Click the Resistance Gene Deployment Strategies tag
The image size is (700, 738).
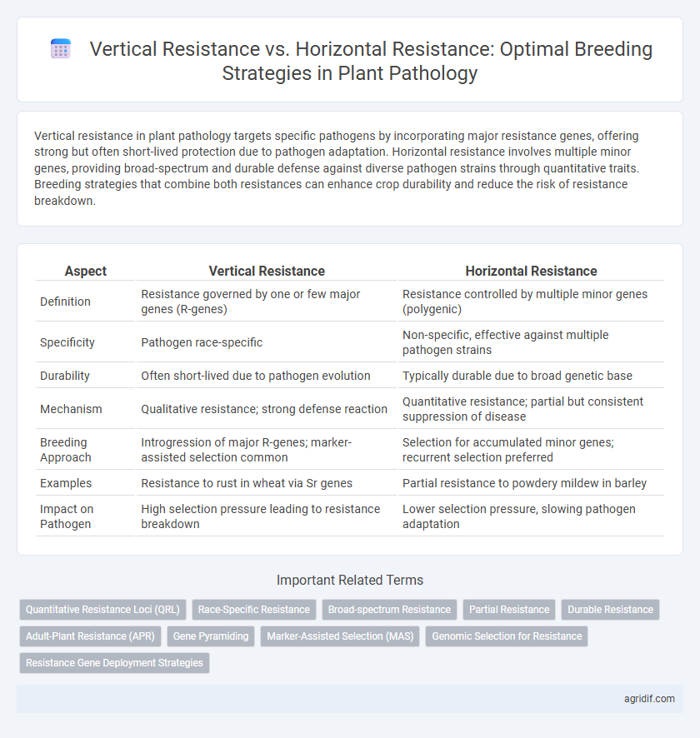pos(114,663)
